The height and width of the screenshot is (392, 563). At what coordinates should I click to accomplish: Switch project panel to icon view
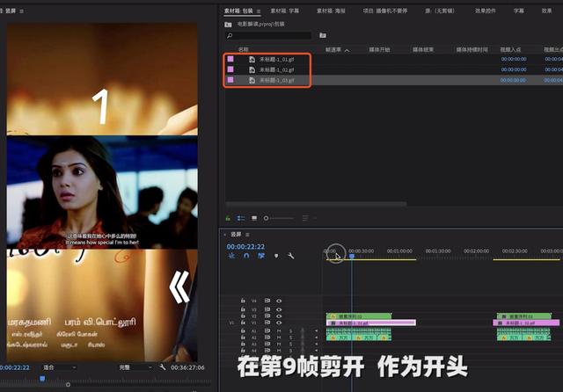(254, 218)
